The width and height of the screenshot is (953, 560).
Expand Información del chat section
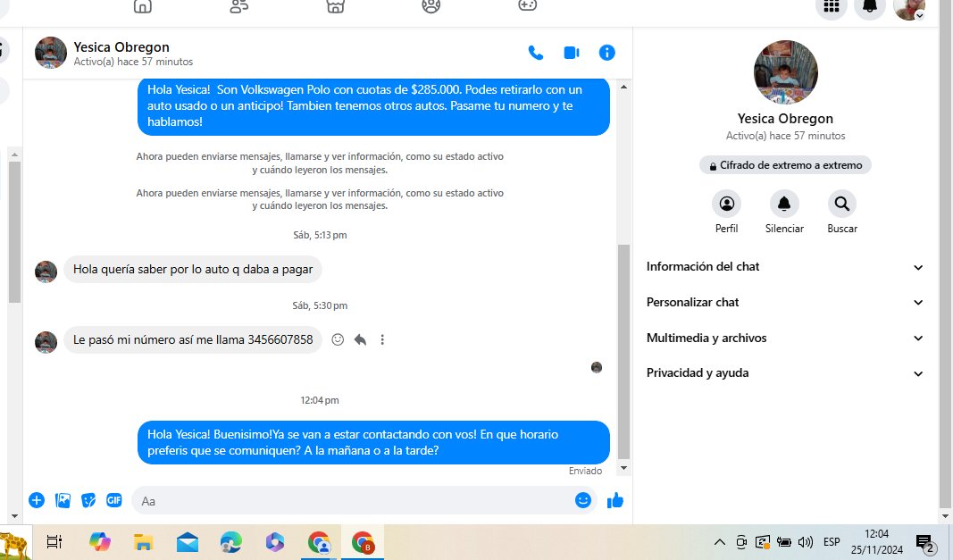tap(785, 267)
